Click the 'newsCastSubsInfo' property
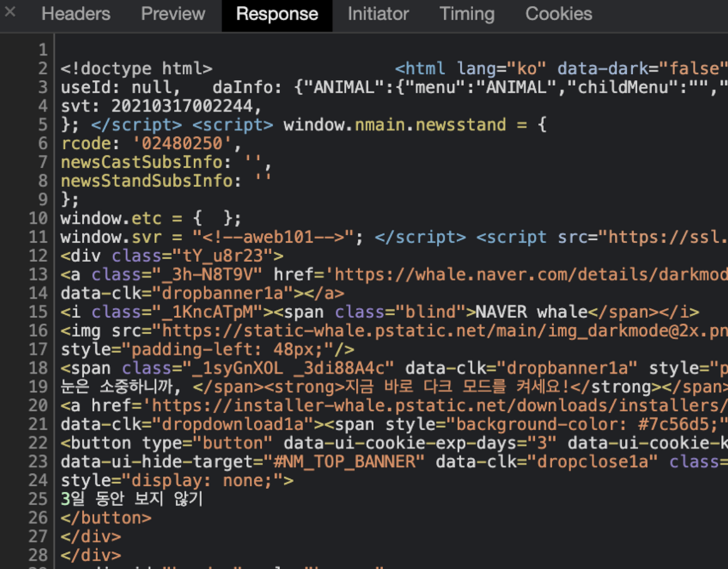This screenshot has width=728, height=569. pyautogui.click(x=142, y=163)
